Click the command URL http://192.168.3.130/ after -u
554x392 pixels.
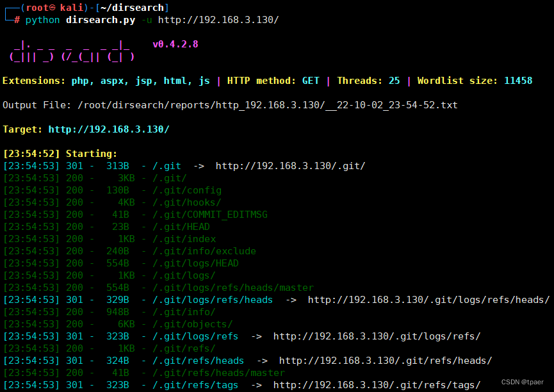[218, 20]
